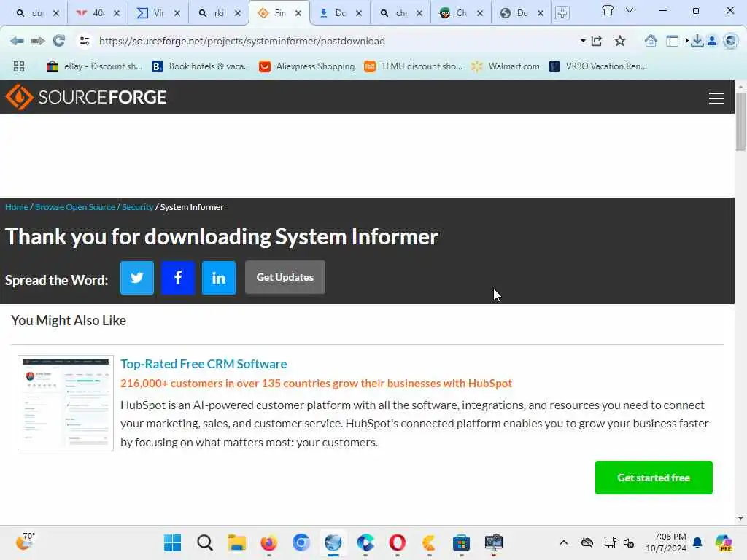
Task: Expand the address bar dropdown arrow
Action: tap(583, 41)
